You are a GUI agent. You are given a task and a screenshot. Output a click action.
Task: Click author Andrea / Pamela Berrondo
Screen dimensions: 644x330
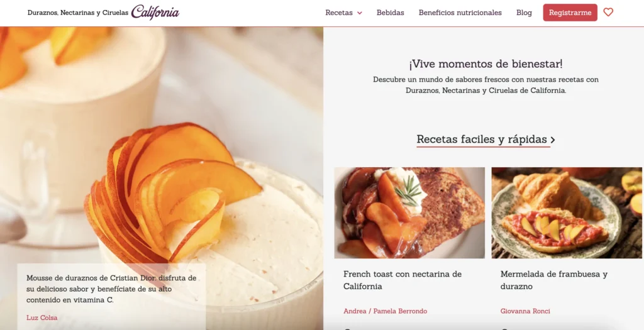pyautogui.click(x=386, y=311)
